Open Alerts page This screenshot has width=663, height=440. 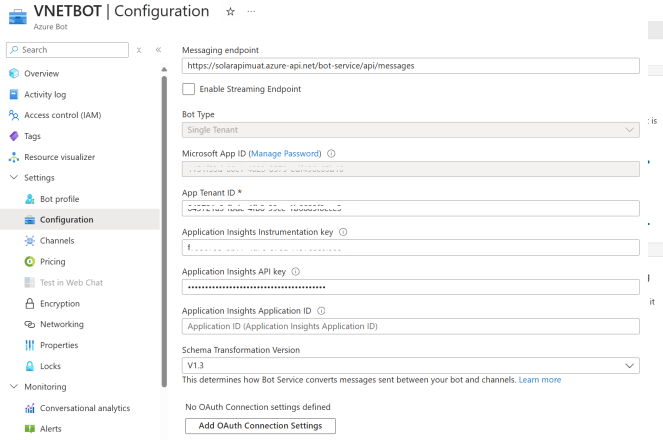pos(51,429)
